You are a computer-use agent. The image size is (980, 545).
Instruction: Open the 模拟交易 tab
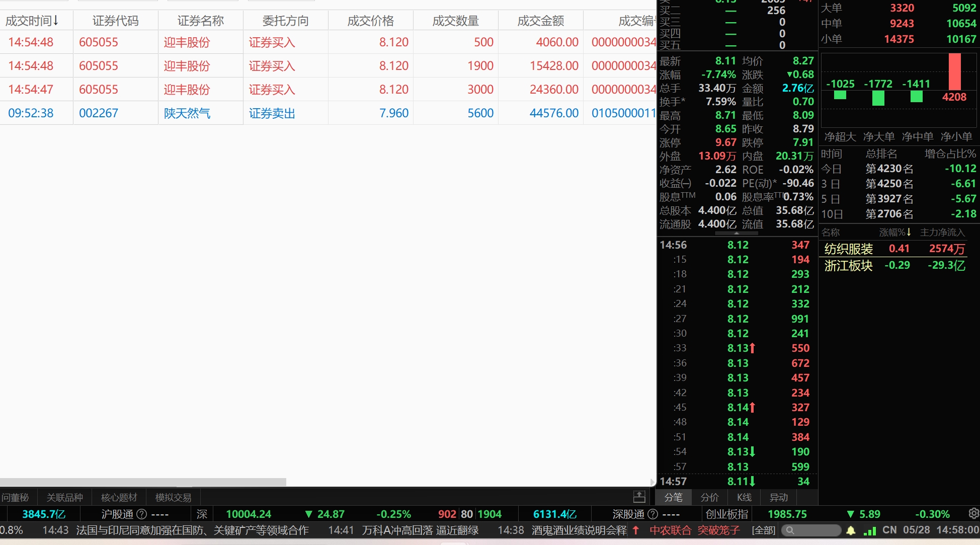pyautogui.click(x=174, y=497)
